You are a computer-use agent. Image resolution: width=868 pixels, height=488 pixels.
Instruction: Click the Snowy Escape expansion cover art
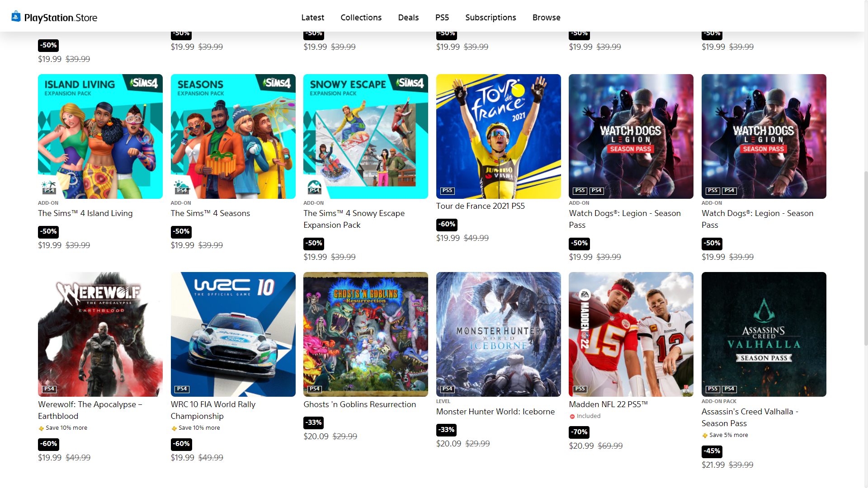pyautogui.click(x=365, y=136)
